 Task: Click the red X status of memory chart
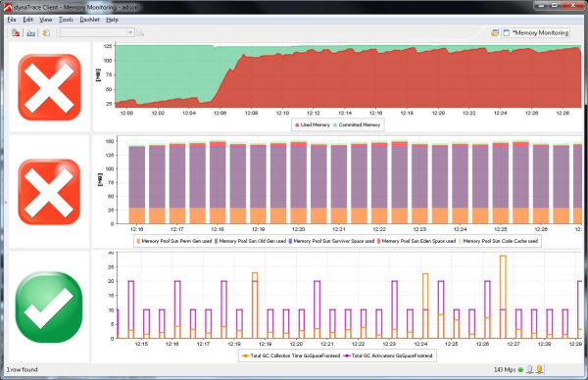tap(50, 87)
